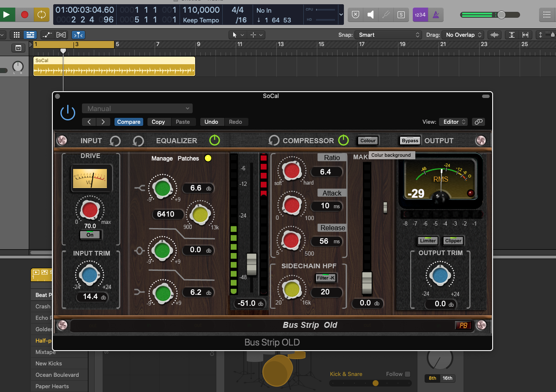Open the crosshair secondary tool menu

point(256,35)
